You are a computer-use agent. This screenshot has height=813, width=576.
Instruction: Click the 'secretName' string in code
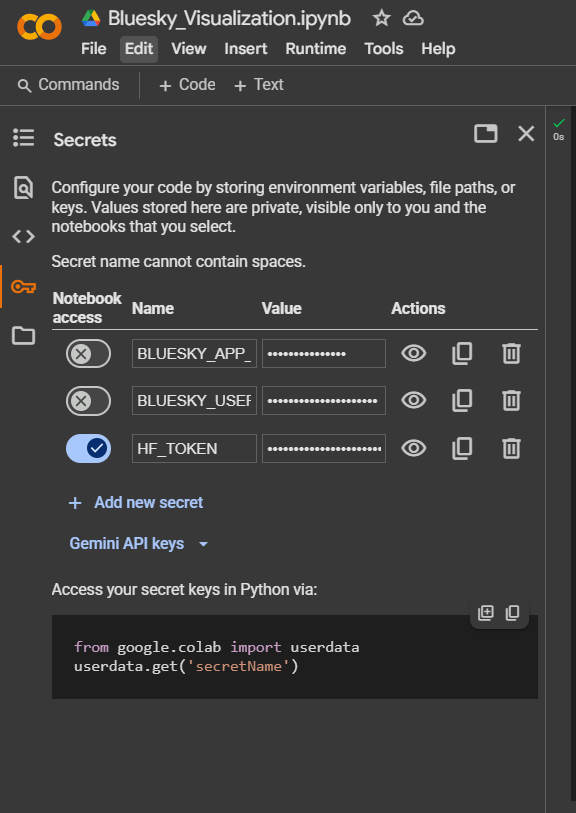click(x=238, y=666)
